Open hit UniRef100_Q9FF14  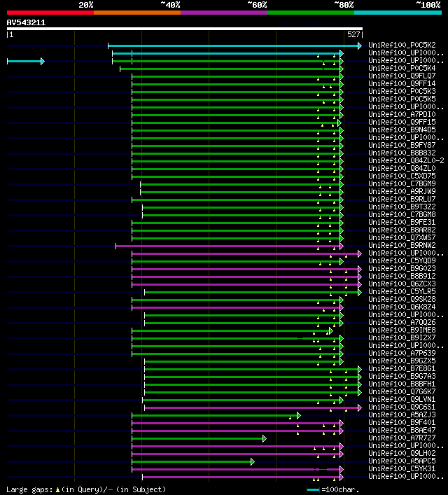pyautogui.click(x=402, y=83)
